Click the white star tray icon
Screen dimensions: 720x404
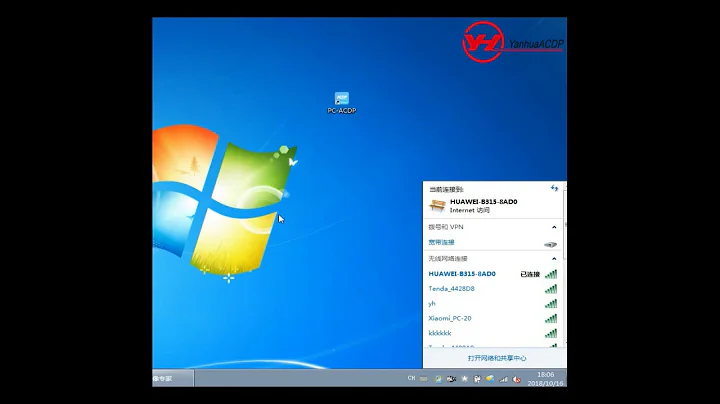[464, 379]
